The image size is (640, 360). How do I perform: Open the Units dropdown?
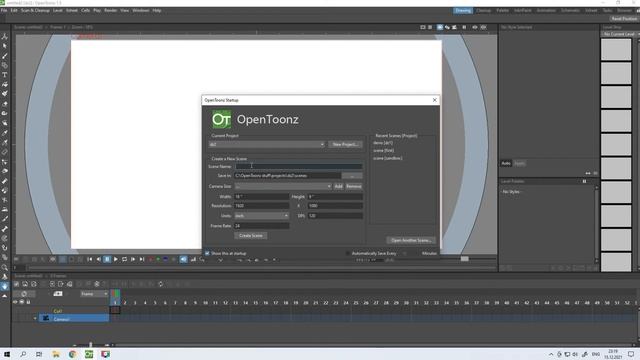[262, 216]
